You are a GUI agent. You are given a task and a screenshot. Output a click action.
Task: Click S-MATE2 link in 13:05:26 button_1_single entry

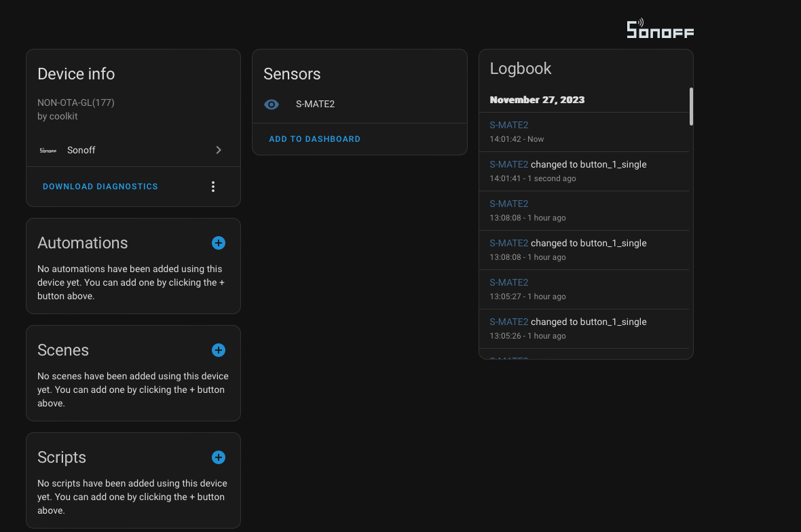click(509, 322)
